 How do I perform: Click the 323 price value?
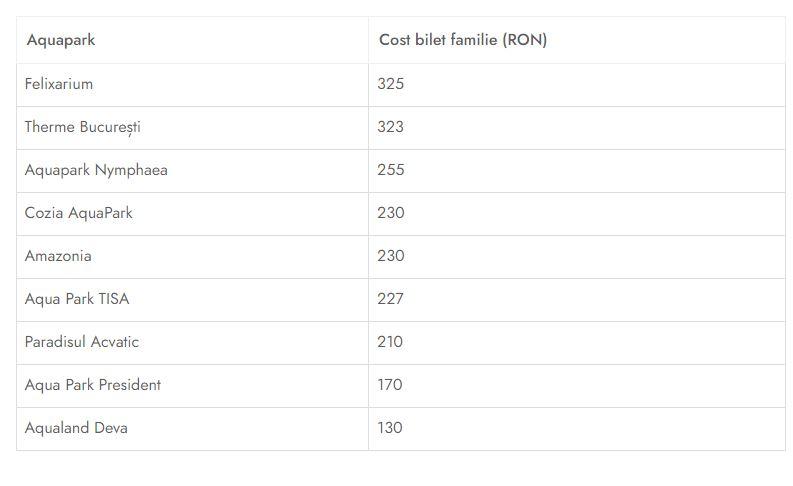(x=391, y=127)
